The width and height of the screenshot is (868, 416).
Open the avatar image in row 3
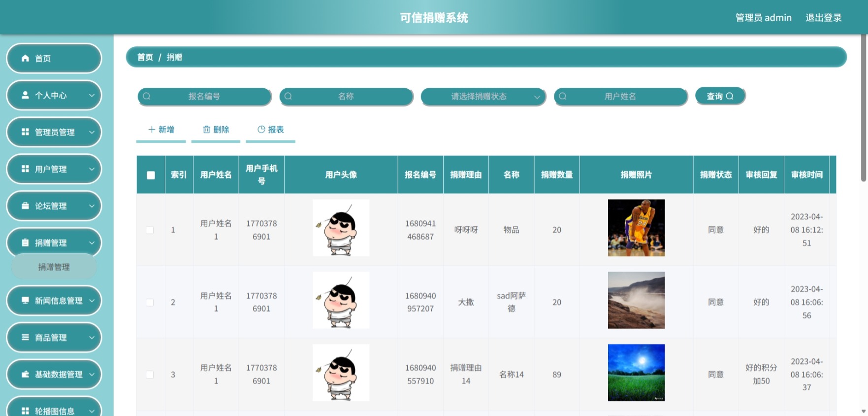point(341,373)
